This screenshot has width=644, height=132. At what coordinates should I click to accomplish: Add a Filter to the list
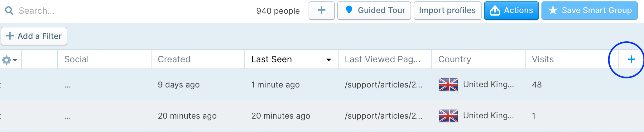pos(34,36)
